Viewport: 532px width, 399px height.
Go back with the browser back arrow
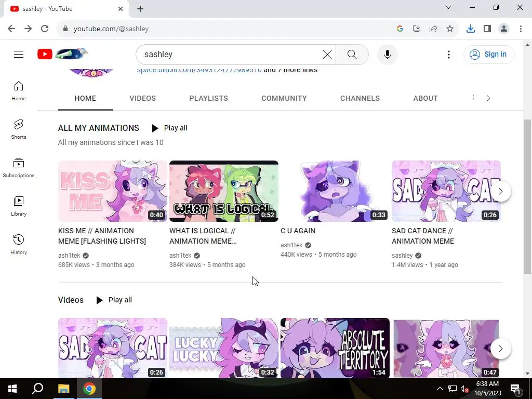11,29
